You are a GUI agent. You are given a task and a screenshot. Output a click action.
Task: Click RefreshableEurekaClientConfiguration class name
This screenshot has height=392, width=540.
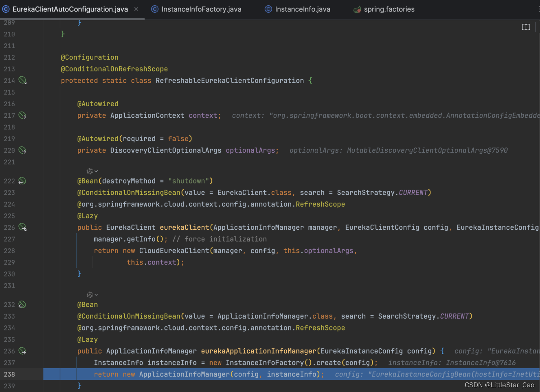(x=230, y=81)
